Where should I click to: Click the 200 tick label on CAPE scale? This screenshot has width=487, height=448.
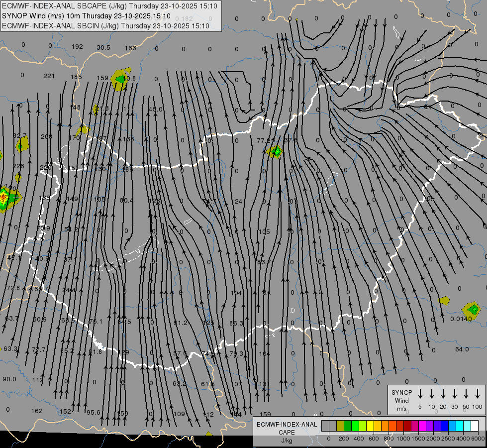coord(344,439)
